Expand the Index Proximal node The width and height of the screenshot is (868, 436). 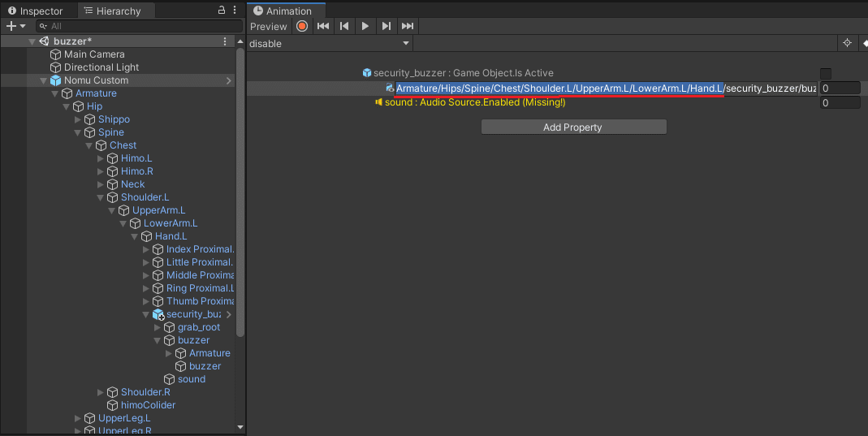[x=145, y=249]
